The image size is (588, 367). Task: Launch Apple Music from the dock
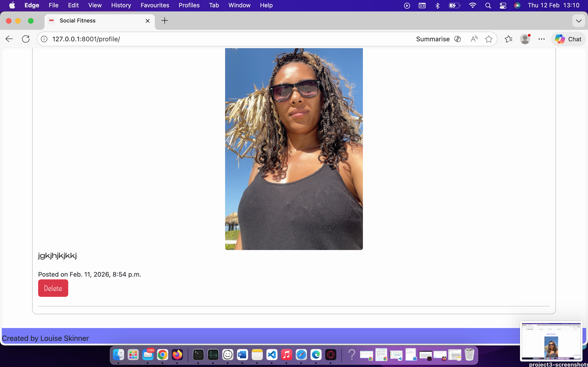(286, 355)
